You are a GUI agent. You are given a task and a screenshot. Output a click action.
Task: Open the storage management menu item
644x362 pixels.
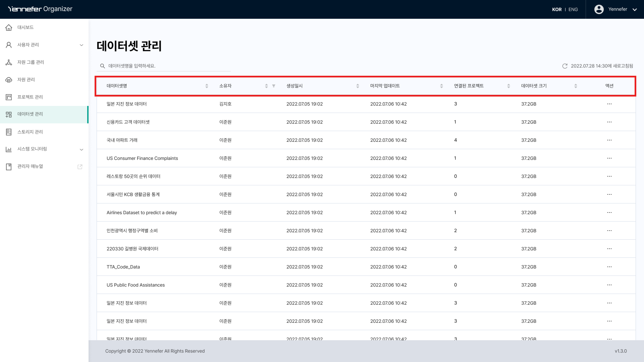coord(30,132)
